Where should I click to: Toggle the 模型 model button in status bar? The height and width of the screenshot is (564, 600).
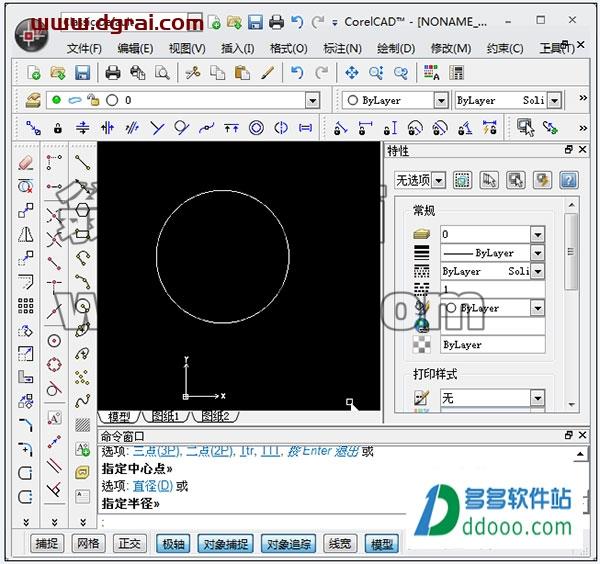point(382,544)
